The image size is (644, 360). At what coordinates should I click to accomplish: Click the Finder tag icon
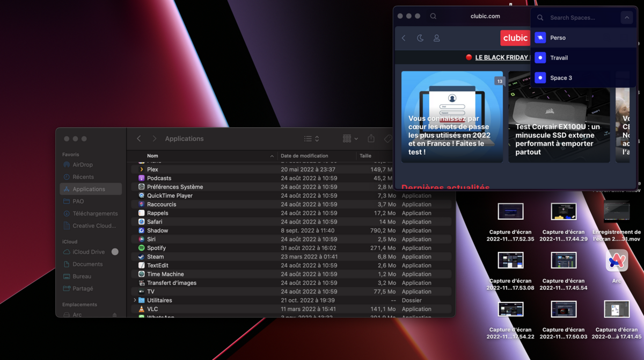pyautogui.click(x=388, y=139)
